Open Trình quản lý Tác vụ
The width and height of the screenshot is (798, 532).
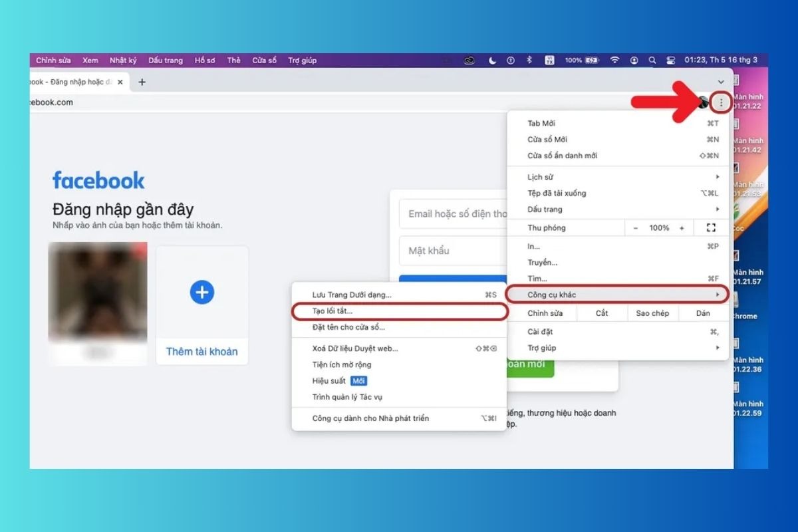click(x=399, y=397)
